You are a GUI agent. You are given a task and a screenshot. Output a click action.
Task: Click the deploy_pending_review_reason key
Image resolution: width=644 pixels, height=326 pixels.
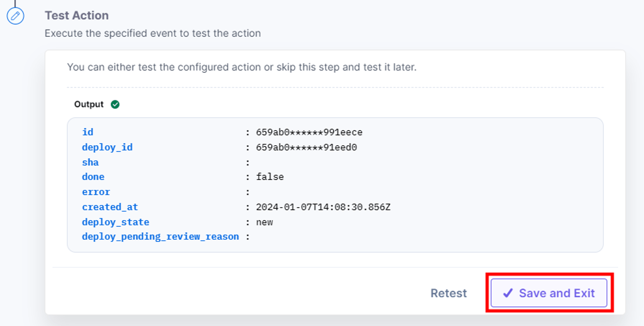[x=160, y=237]
